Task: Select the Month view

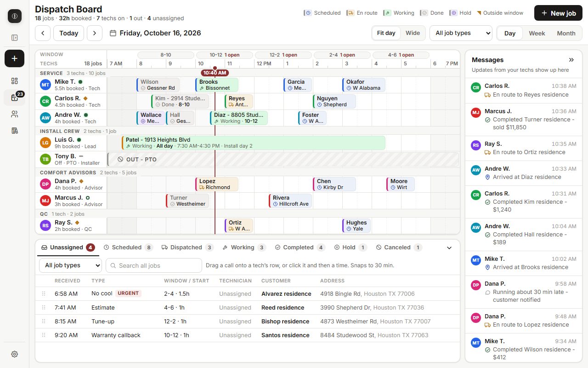Action: pyautogui.click(x=566, y=33)
